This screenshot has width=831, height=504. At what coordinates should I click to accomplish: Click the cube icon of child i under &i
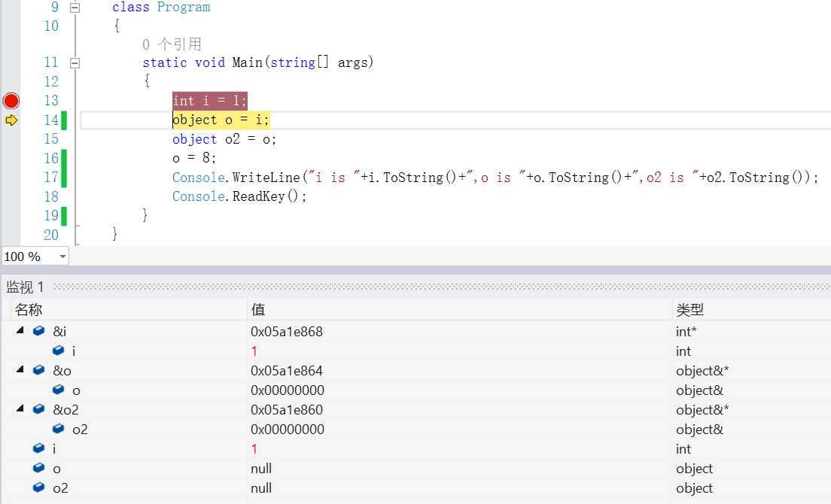(58, 351)
